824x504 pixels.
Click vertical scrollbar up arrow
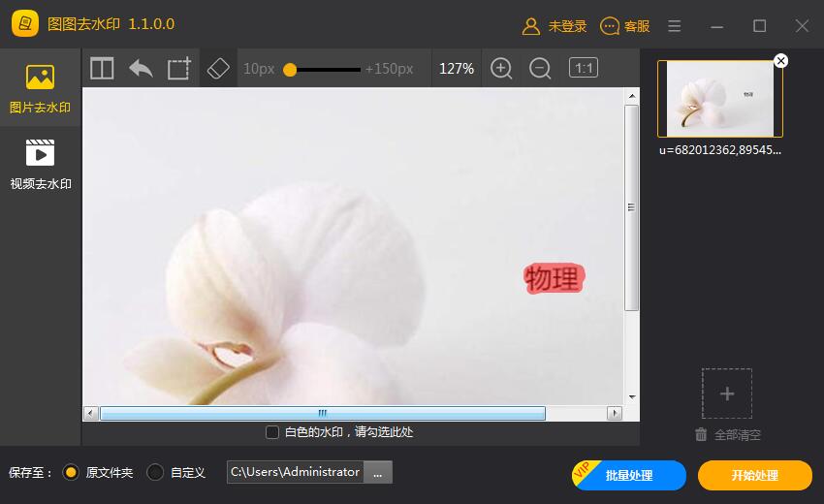pyautogui.click(x=632, y=96)
